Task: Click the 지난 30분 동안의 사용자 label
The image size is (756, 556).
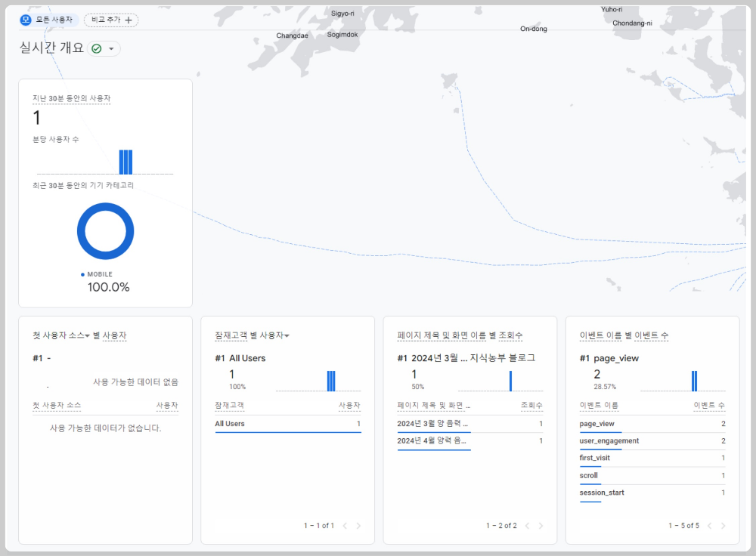Action: tap(71, 99)
